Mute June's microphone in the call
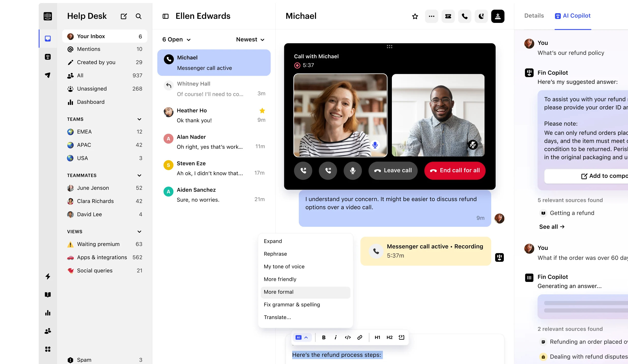This screenshot has height=364, width=628. 375,145
